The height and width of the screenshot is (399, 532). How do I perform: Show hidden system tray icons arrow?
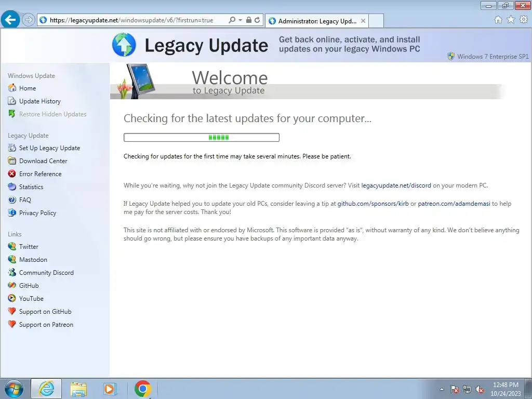point(442,389)
